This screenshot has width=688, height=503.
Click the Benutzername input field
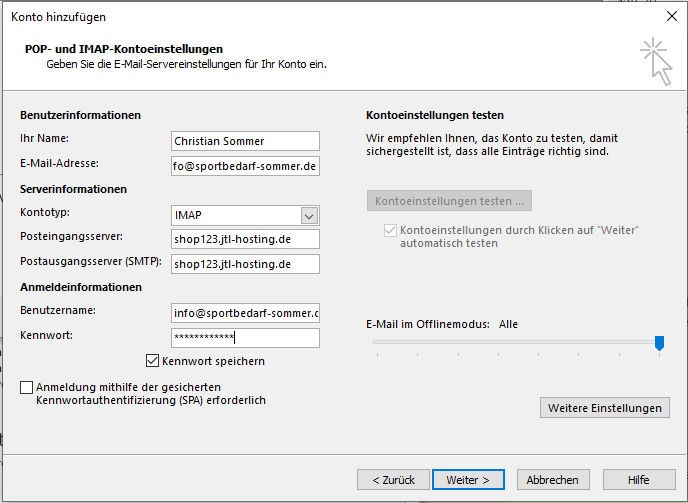pos(245,313)
